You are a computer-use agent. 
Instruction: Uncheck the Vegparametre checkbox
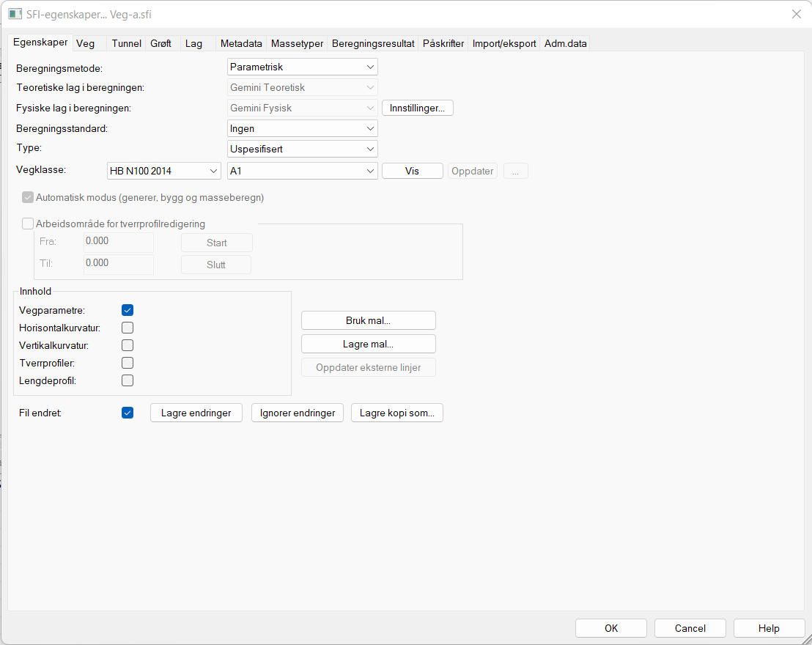pos(128,310)
